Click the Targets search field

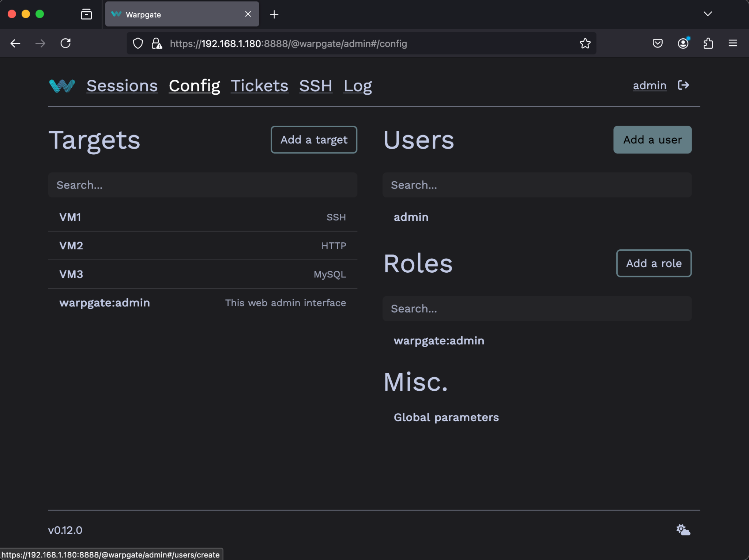coord(202,185)
